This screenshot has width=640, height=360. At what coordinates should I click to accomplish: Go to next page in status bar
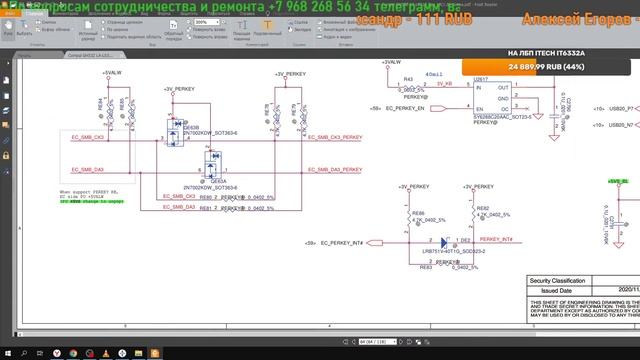tap(401, 342)
